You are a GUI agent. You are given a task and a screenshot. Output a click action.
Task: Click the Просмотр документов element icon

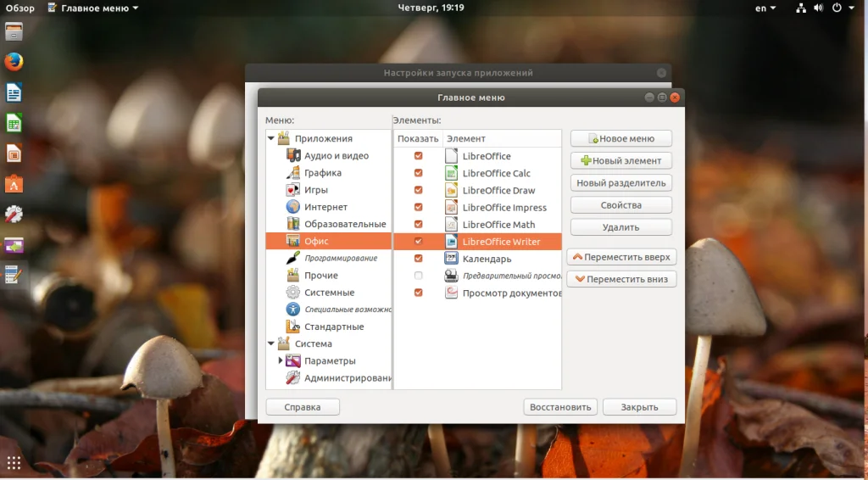pos(451,293)
